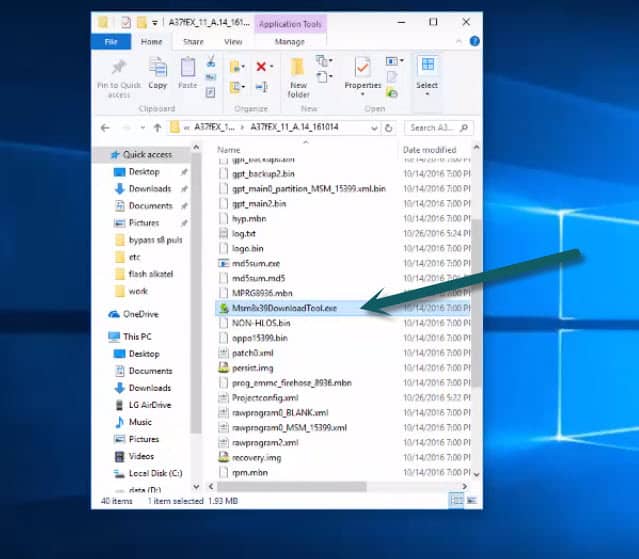Sort by the Date modified column header
The image size is (639, 559).
pos(430,150)
